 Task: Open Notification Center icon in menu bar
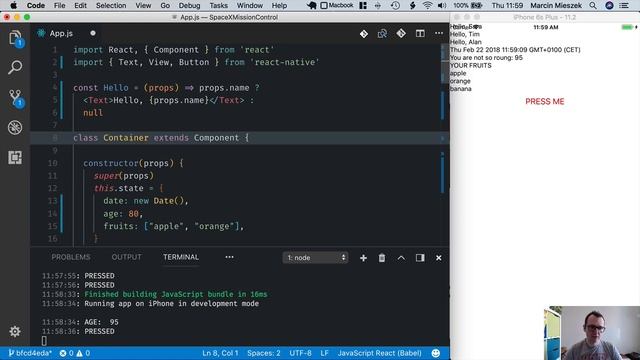coord(624,5)
